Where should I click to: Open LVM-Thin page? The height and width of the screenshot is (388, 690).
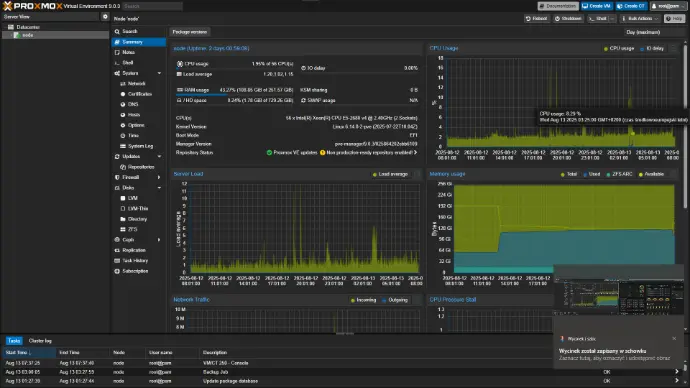139,209
